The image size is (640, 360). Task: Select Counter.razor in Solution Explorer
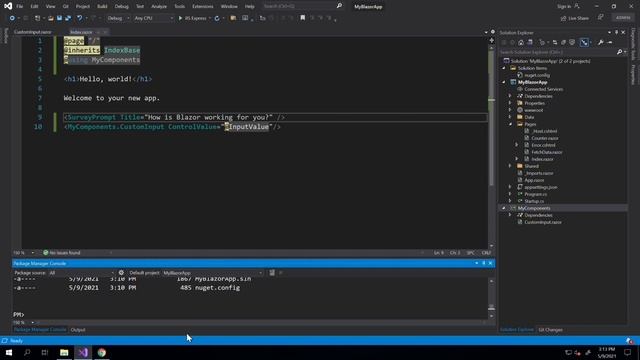[x=545, y=138]
